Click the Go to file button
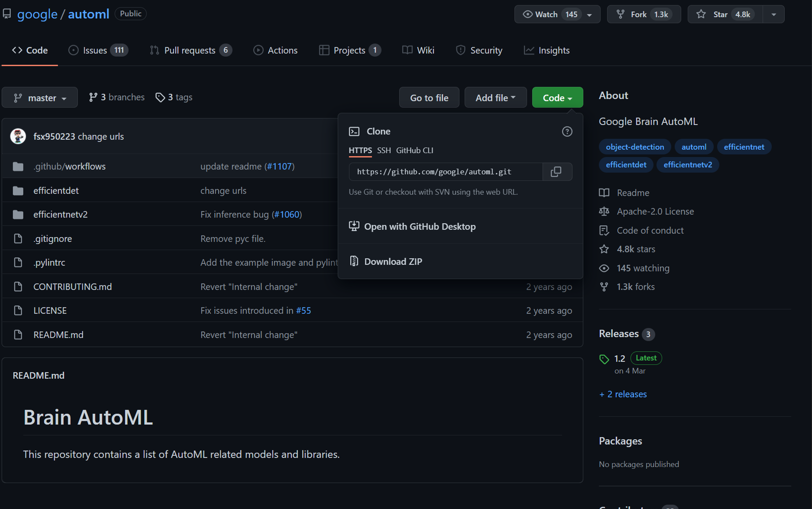812x509 pixels. point(429,98)
